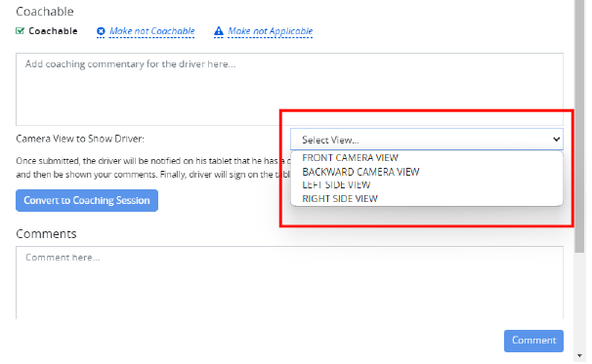Open the Select View dropdown

click(x=427, y=140)
